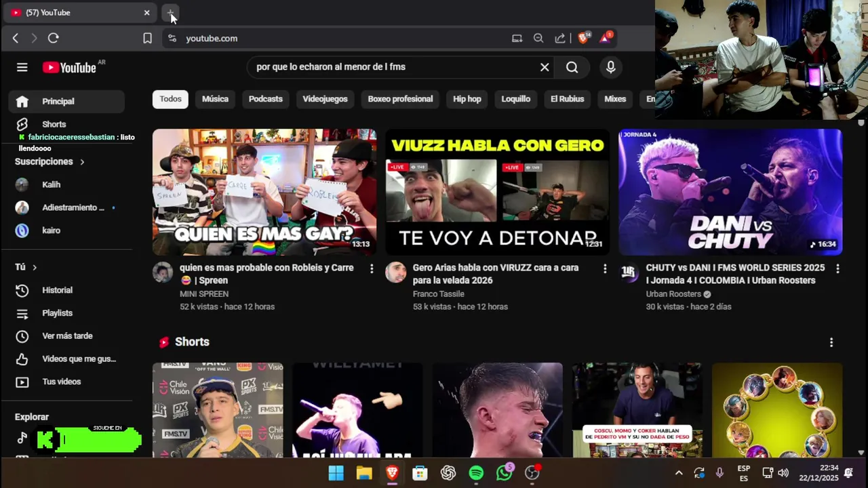Open Brave Shields lion icon
The image size is (868, 488).
pos(583,38)
